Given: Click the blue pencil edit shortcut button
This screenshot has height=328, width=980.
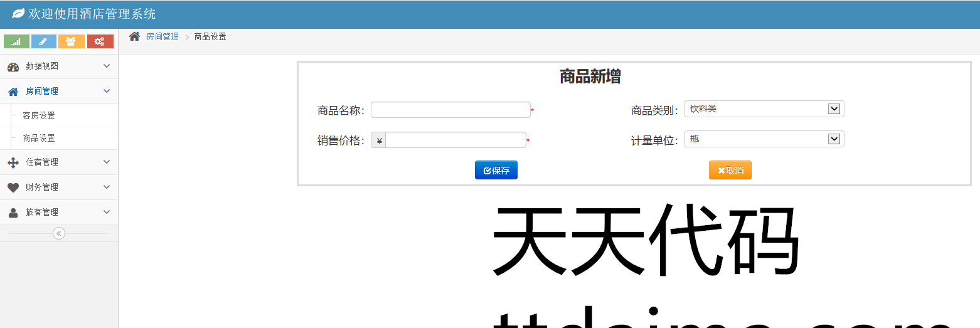Looking at the screenshot, I should pos(43,41).
